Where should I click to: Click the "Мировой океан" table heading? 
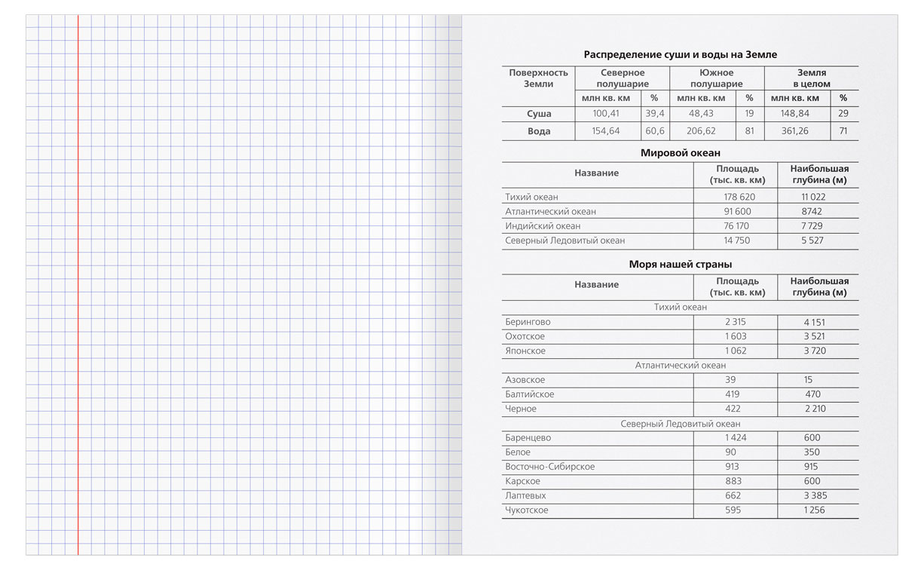point(680,152)
